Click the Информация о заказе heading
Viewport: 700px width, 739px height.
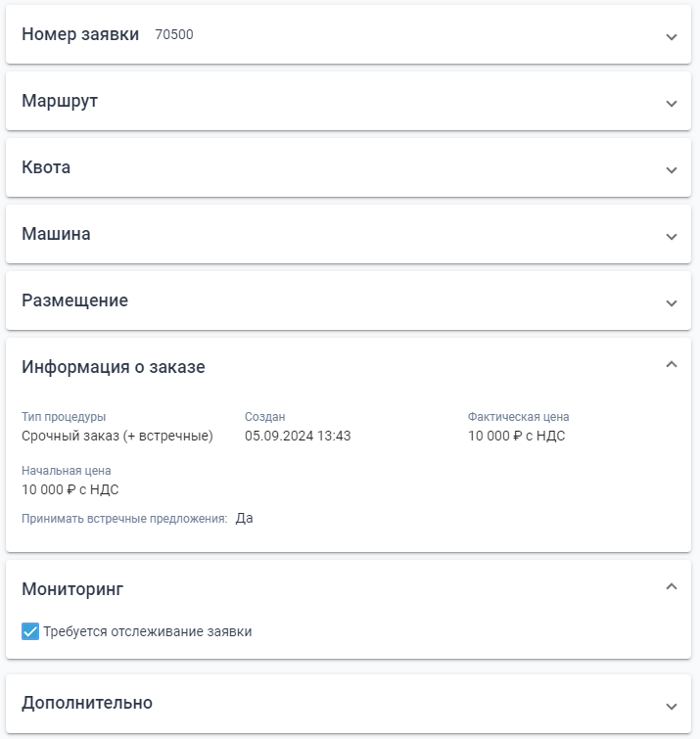pyautogui.click(x=114, y=367)
